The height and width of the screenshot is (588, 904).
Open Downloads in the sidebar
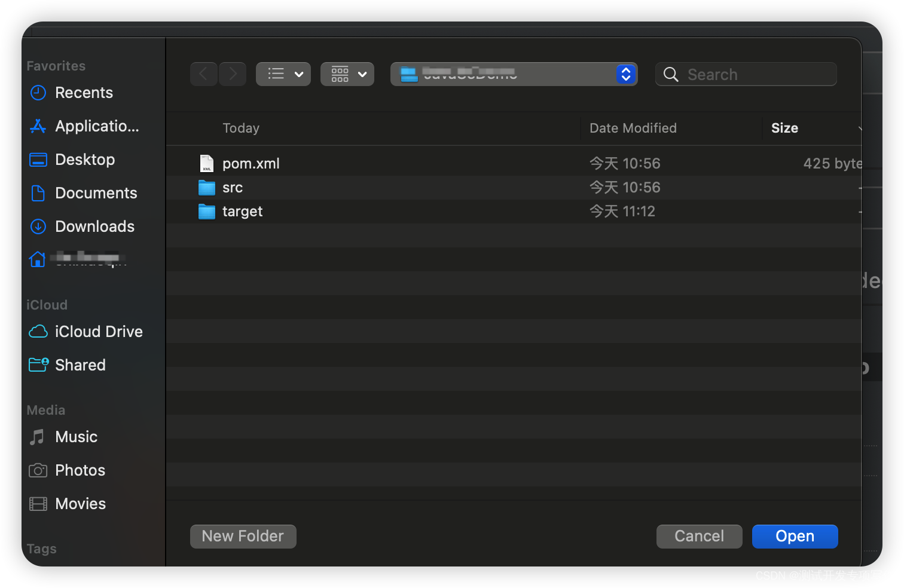pyautogui.click(x=95, y=226)
